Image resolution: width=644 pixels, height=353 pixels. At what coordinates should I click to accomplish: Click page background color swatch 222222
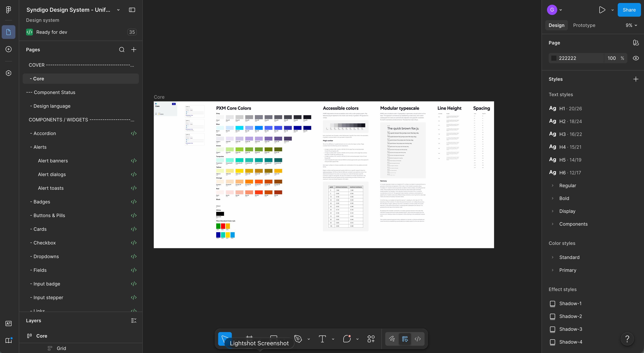click(x=554, y=58)
